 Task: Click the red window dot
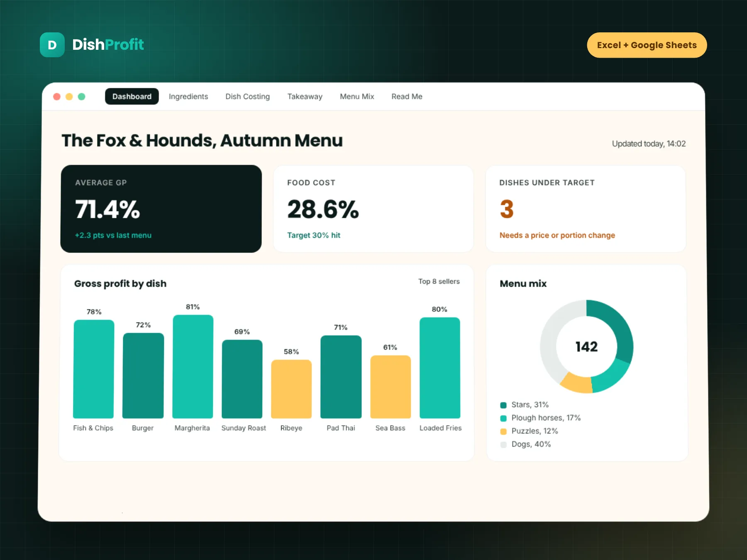coord(57,97)
